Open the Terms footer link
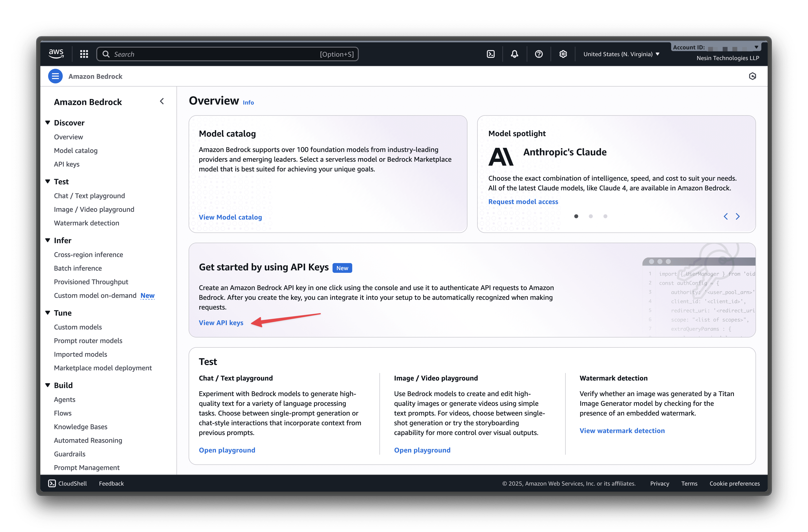This screenshot has height=532, width=808. pos(689,483)
